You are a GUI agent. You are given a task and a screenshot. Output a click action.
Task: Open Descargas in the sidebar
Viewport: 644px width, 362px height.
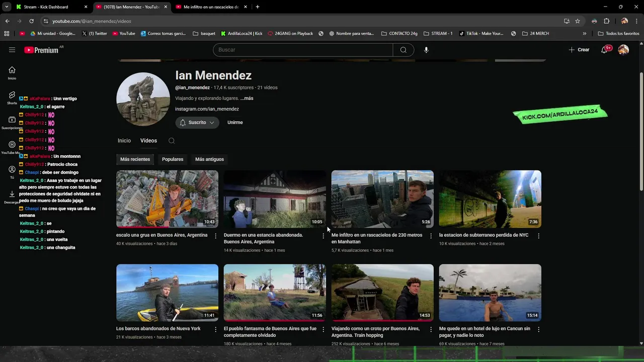[x=12, y=197]
